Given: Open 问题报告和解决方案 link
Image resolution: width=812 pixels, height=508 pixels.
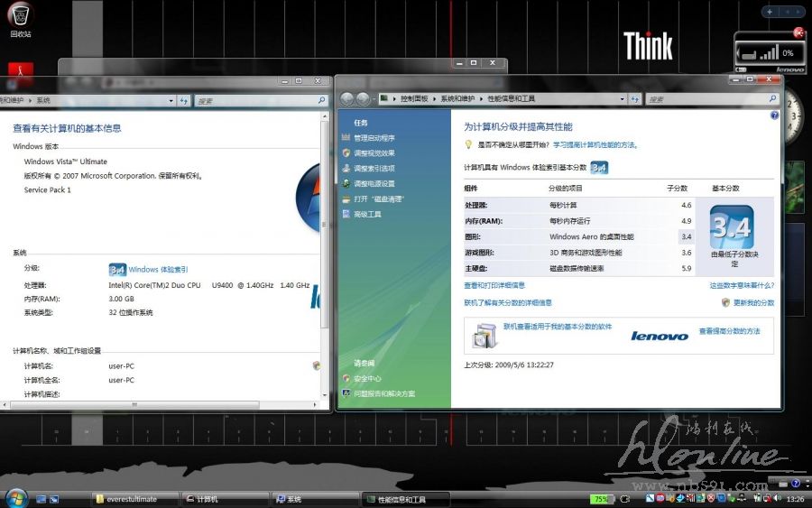Looking at the screenshot, I should 384,393.
